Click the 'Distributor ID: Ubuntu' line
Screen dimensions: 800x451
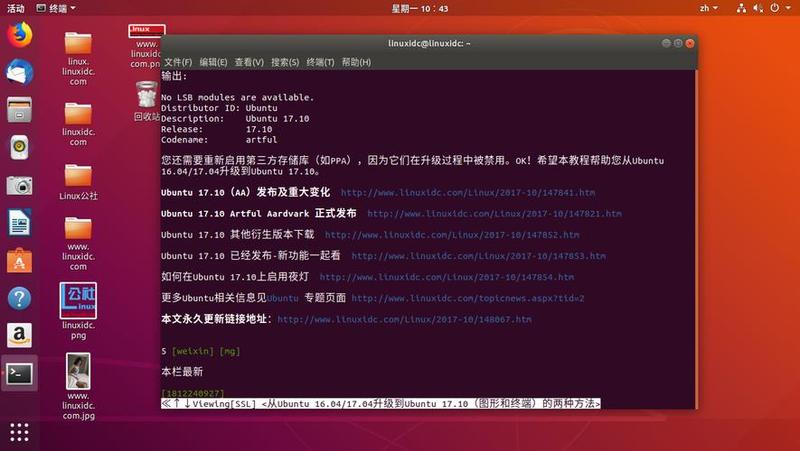(219, 108)
